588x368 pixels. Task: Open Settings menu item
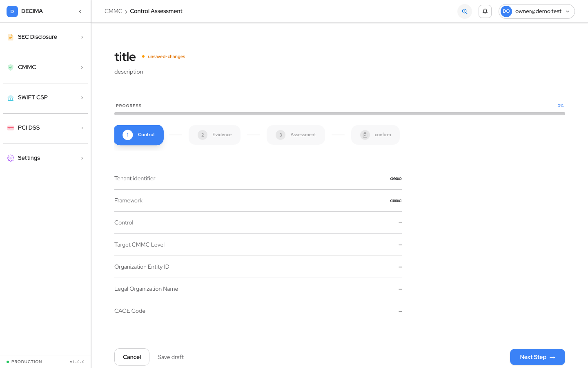tap(45, 158)
